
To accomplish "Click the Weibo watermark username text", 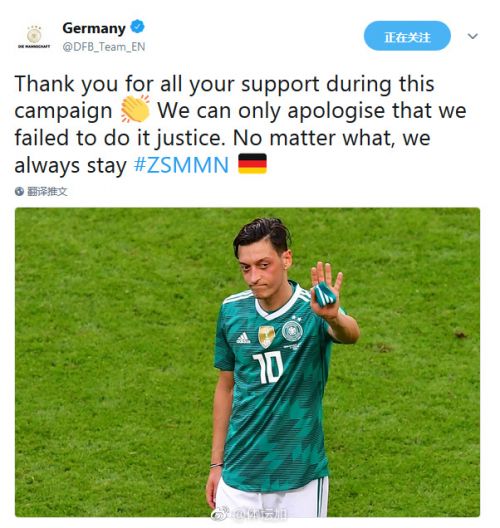I will [259, 514].
